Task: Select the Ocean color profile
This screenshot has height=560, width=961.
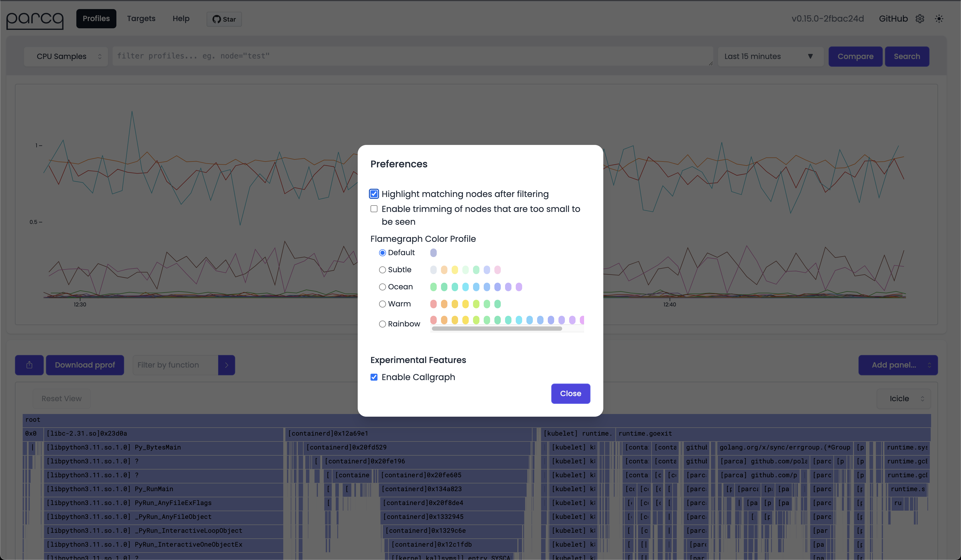Action: pyautogui.click(x=383, y=287)
